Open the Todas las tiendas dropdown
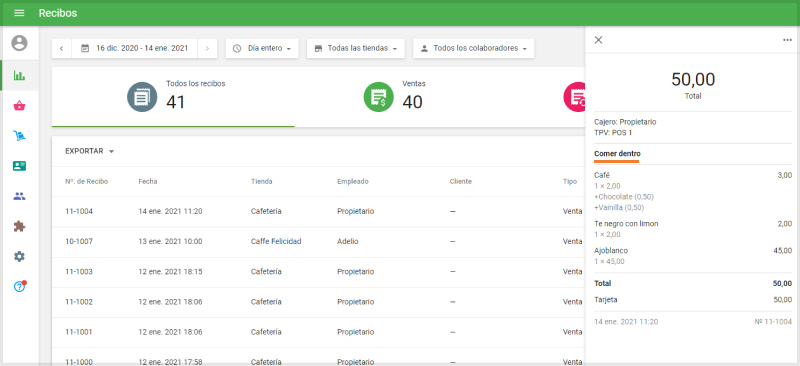The width and height of the screenshot is (800, 366). (356, 48)
